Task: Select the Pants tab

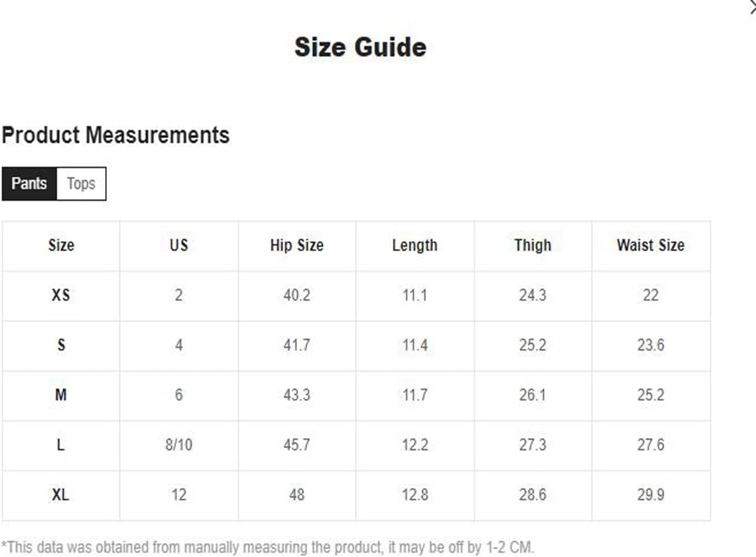Action: coord(29,184)
